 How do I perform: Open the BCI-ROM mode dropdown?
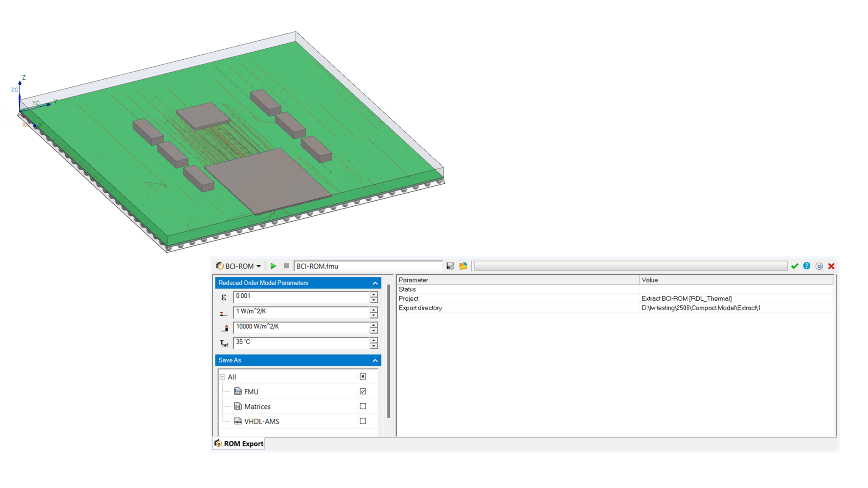click(259, 266)
